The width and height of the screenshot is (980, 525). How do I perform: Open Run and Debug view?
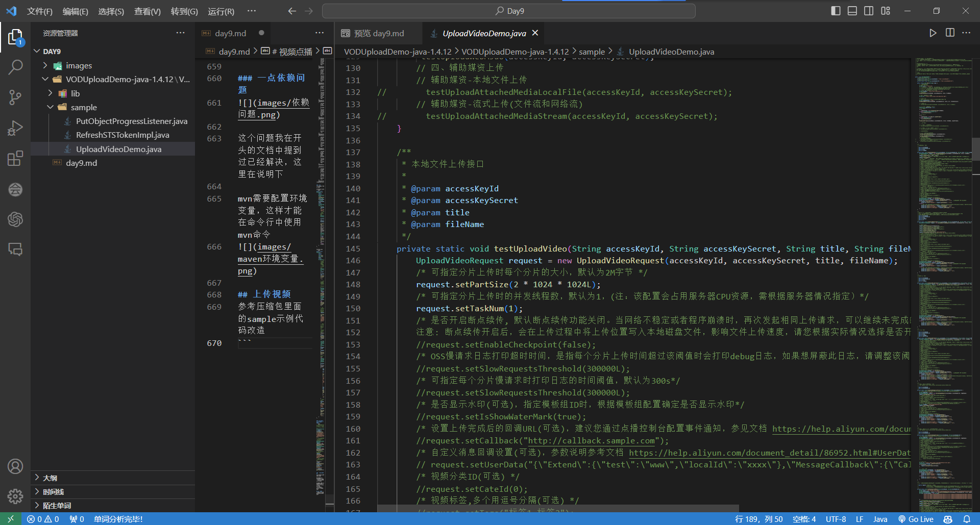(15, 128)
